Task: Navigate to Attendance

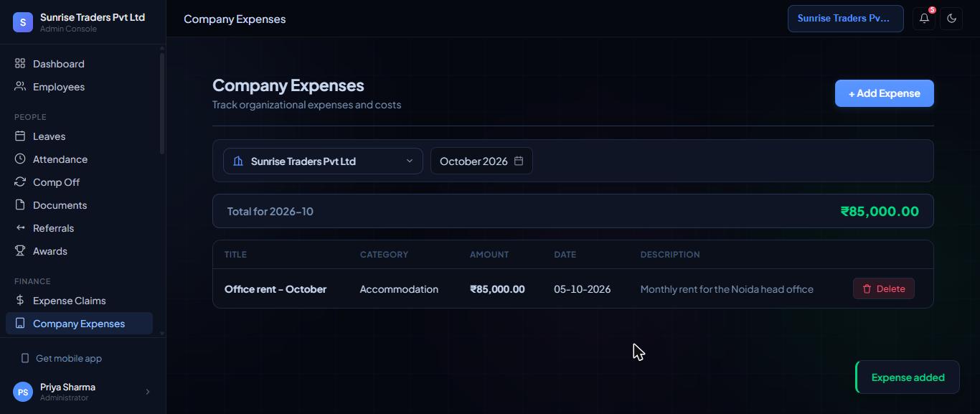Action: [79, 159]
